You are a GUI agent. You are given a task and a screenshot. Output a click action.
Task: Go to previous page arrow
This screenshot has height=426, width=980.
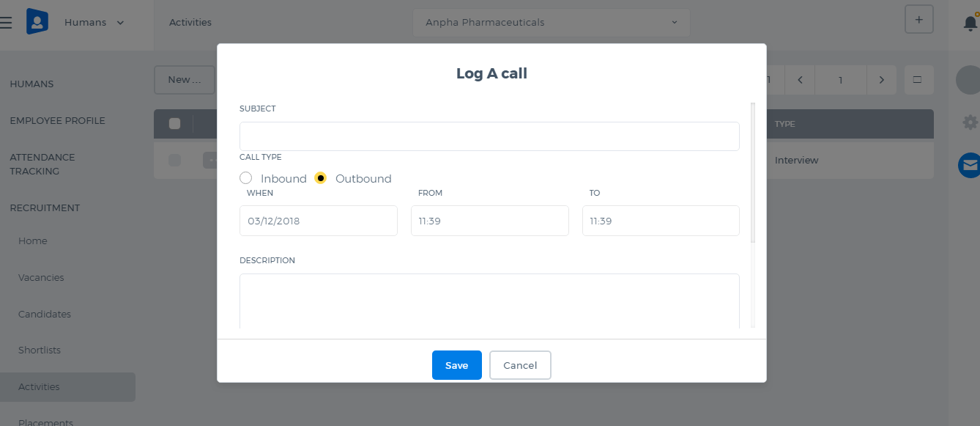pos(801,80)
